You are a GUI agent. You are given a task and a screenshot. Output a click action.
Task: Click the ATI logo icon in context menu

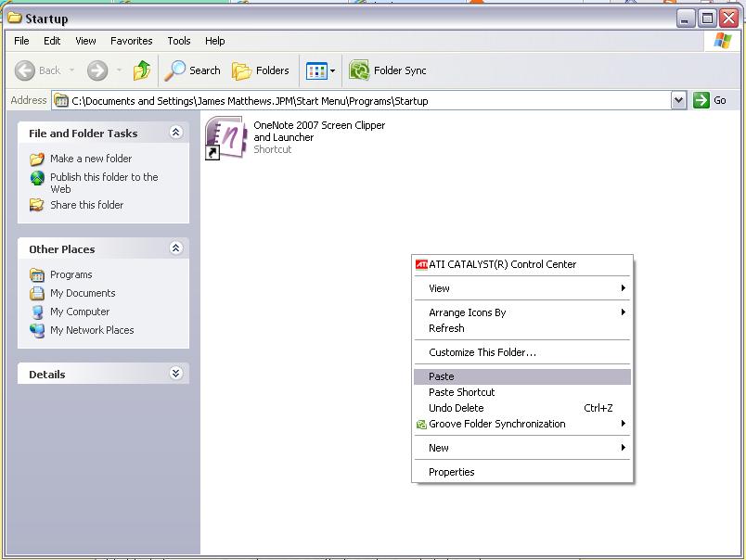pos(421,264)
